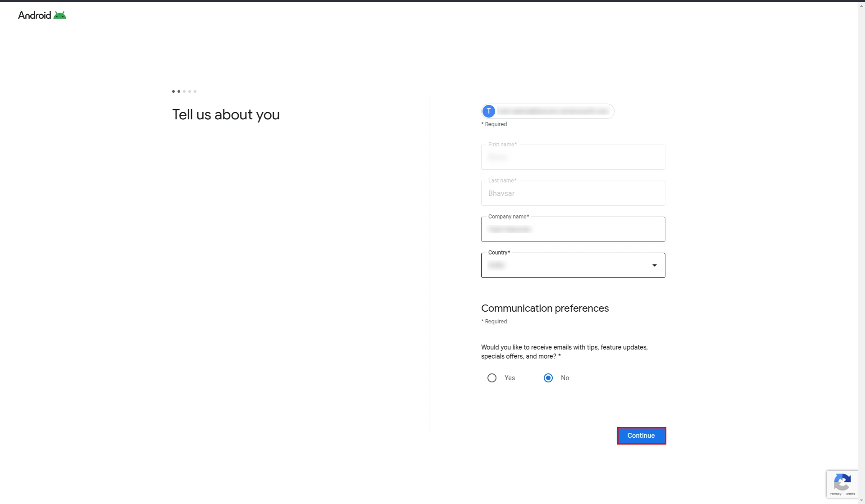The width and height of the screenshot is (865, 504).
Task: Select Yes for receiving email updates
Action: click(x=492, y=378)
